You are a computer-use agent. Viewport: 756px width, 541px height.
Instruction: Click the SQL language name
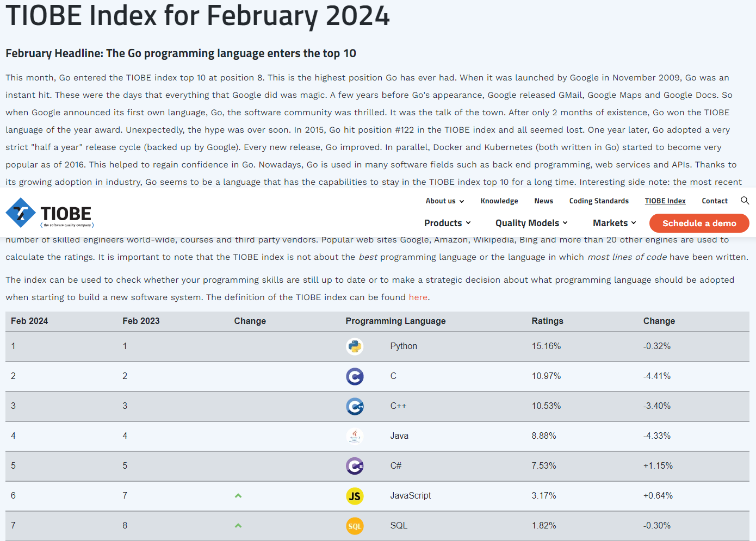(399, 526)
